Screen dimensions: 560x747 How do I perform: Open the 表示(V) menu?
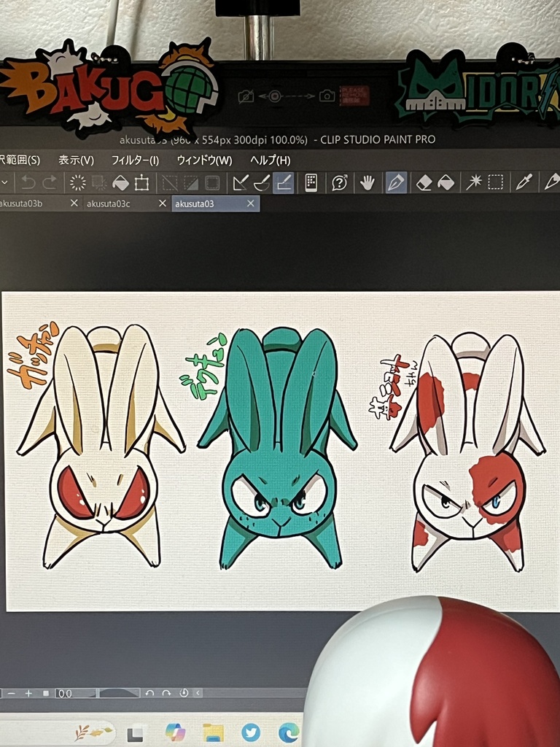pyautogui.click(x=76, y=160)
